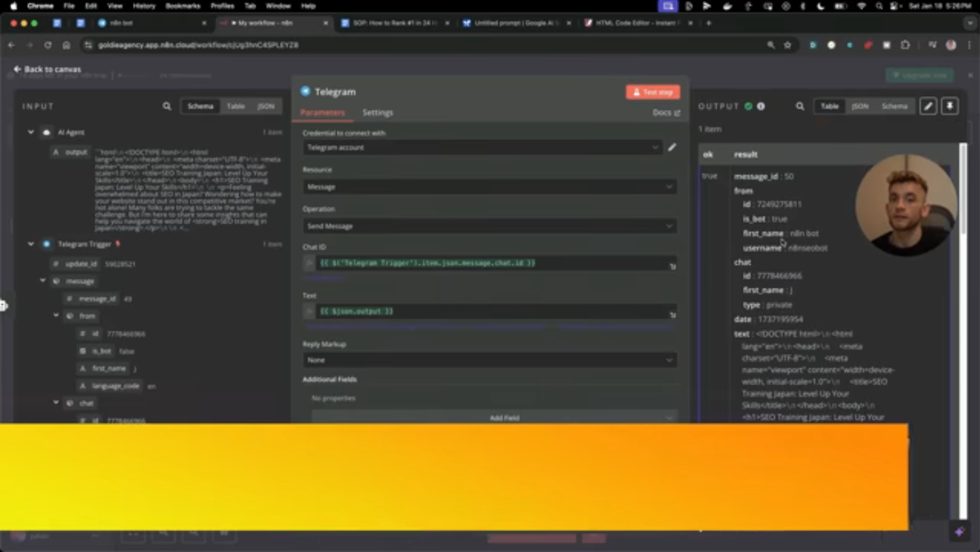
Task: Collapse the AI Agent input section
Action: coord(31,132)
